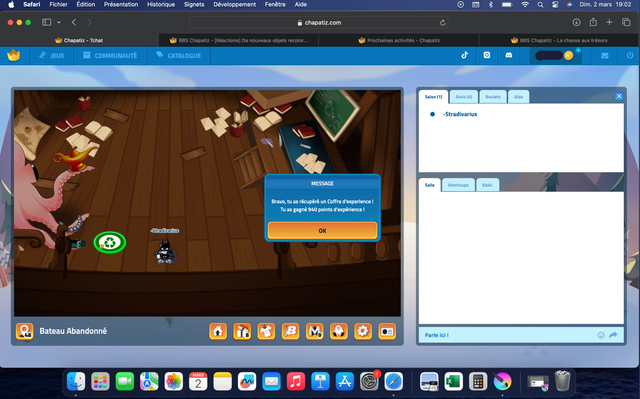
Task: Switch to the BBS Chapatiz Réactions browser tab
Action: 239,40
